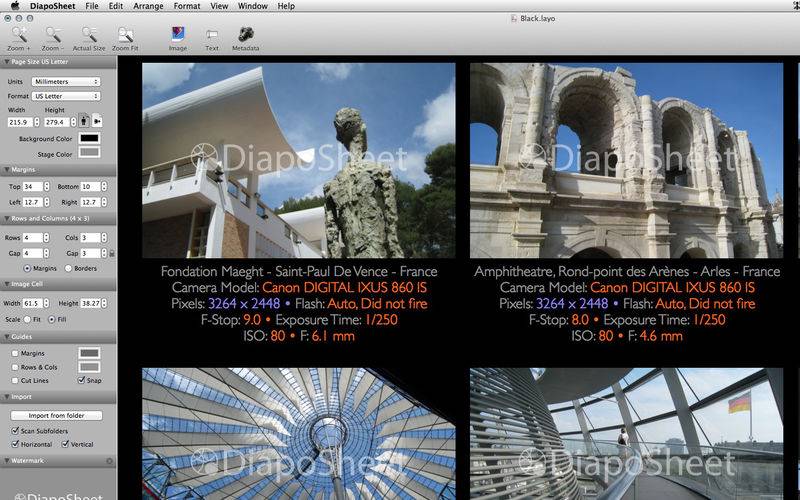Open the Units dropdown showing Millimeters

65,81
